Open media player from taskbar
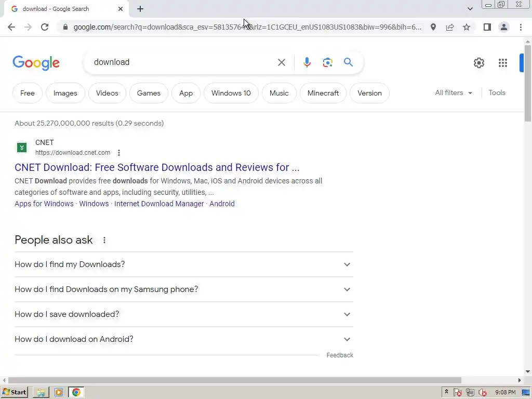 (59, 393)
